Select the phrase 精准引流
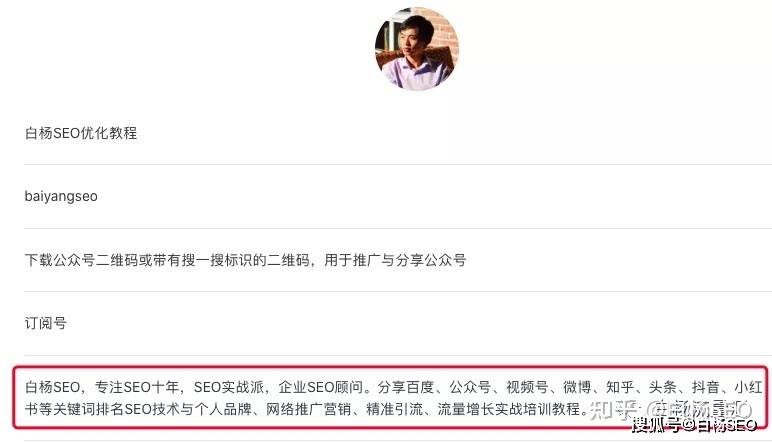 coord(394,409)
